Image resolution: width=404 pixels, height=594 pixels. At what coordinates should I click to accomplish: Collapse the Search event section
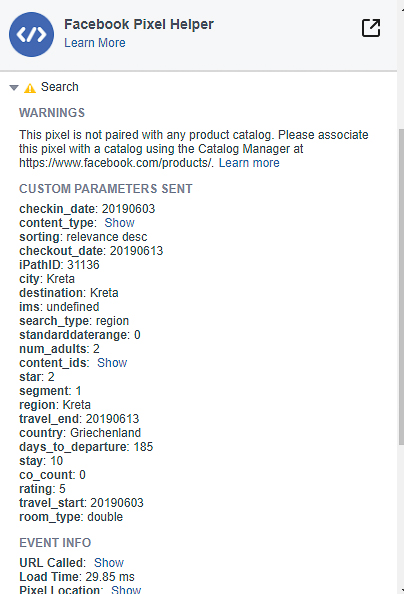pyautogui.click(x=14, y=88)
